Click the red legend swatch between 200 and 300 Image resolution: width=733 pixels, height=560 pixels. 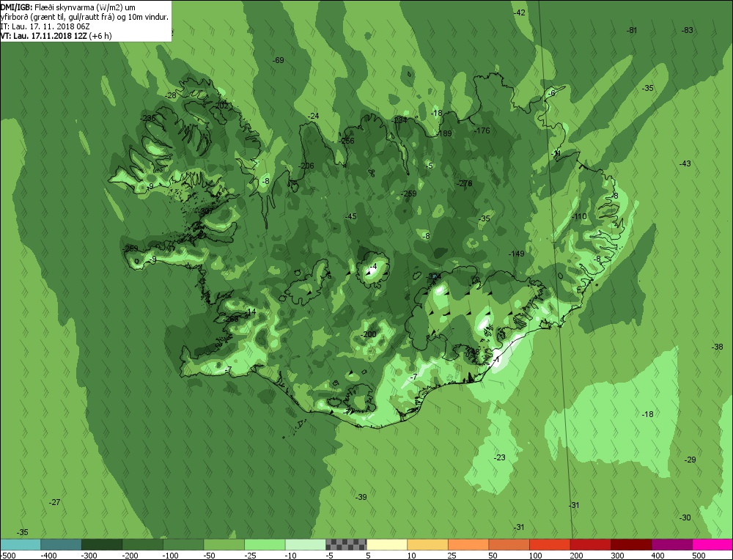(590, 545)
